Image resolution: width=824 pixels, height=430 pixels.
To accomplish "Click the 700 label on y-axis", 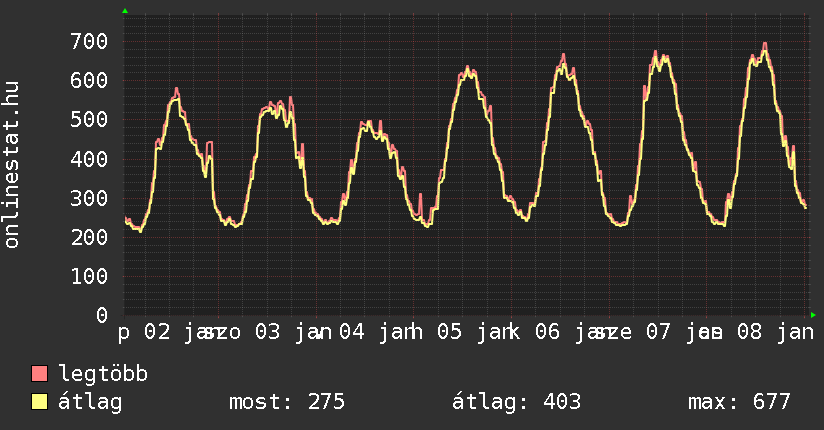I will [x=88, y=41].
